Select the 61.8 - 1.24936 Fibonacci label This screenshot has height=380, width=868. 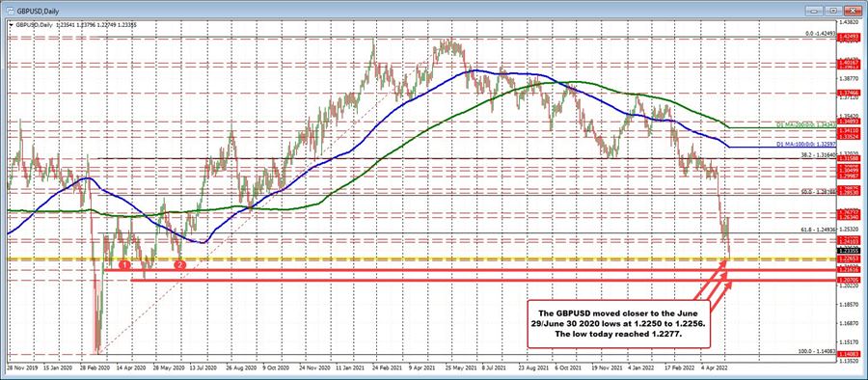tap(818, 229)
